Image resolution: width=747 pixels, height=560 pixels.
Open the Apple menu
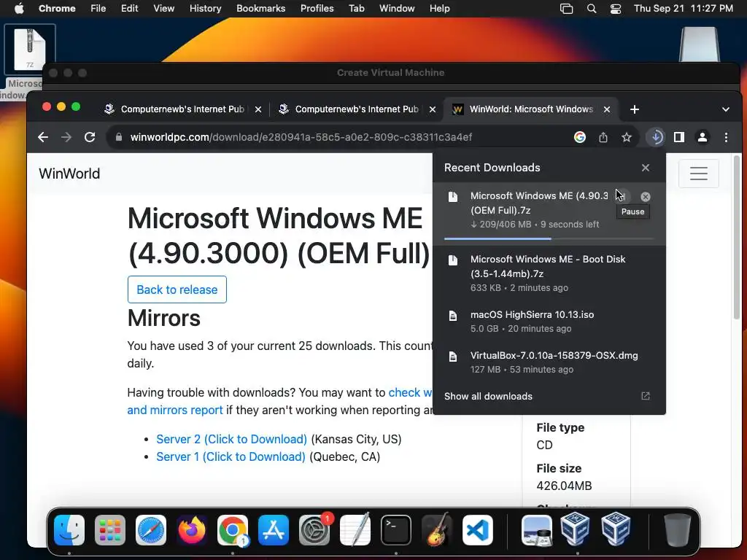(x=18, y=9)
